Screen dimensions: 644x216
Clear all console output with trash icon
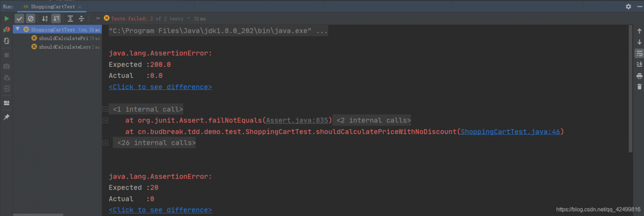click(639, 87)
